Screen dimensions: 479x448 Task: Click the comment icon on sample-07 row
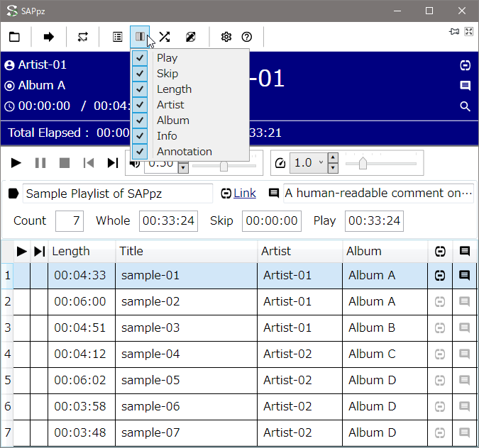(464, 432)
